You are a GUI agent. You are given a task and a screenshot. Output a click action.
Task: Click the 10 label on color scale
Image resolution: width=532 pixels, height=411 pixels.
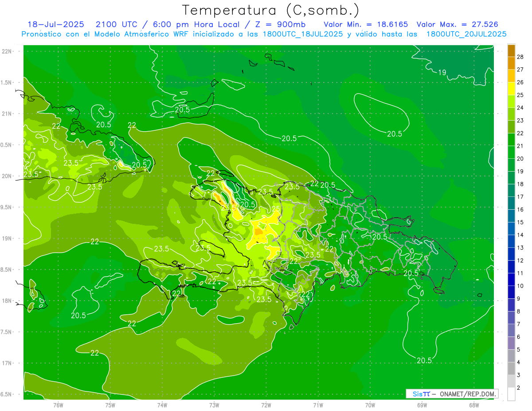tap(520, 286)
